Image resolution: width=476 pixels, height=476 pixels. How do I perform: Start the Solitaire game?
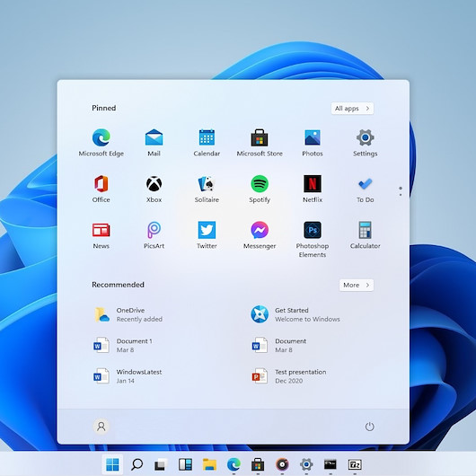pos(207,189)
